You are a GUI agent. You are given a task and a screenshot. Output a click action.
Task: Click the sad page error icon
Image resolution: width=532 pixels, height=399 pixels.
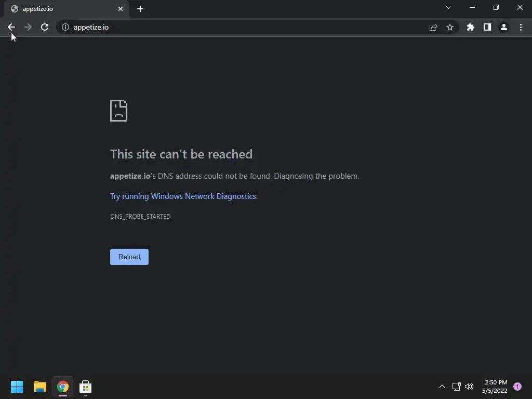click(119, 111)
